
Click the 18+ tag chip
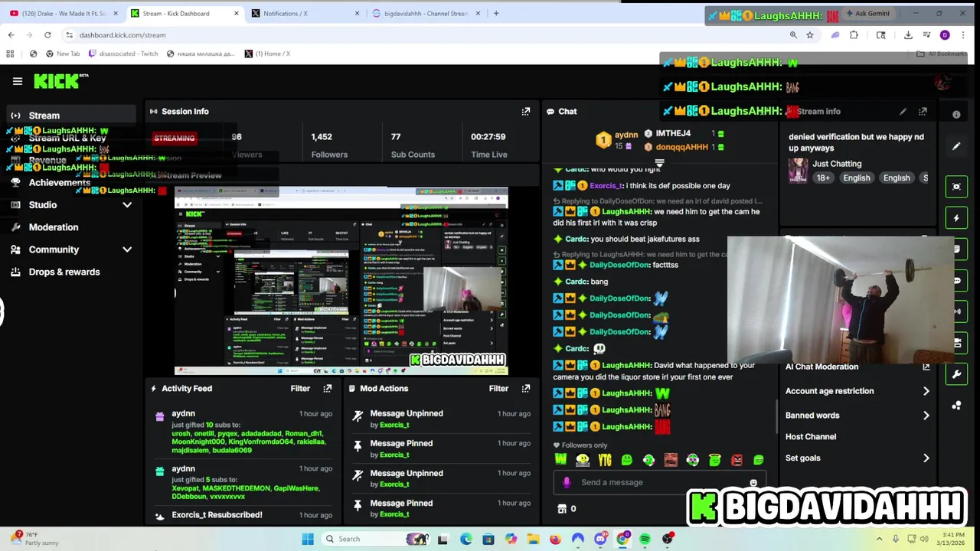(823, 178)
